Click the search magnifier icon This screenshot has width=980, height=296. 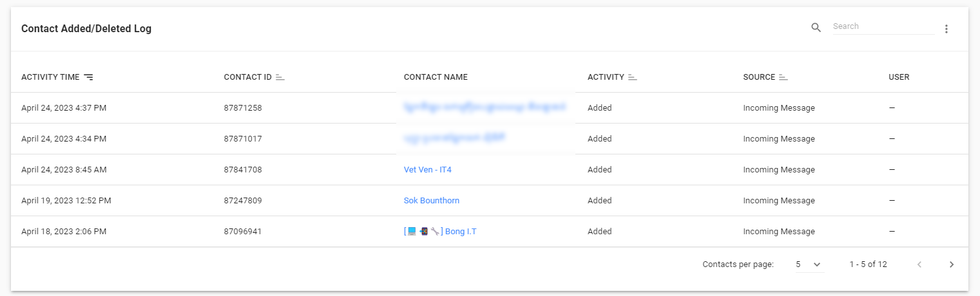coord(816,27)
